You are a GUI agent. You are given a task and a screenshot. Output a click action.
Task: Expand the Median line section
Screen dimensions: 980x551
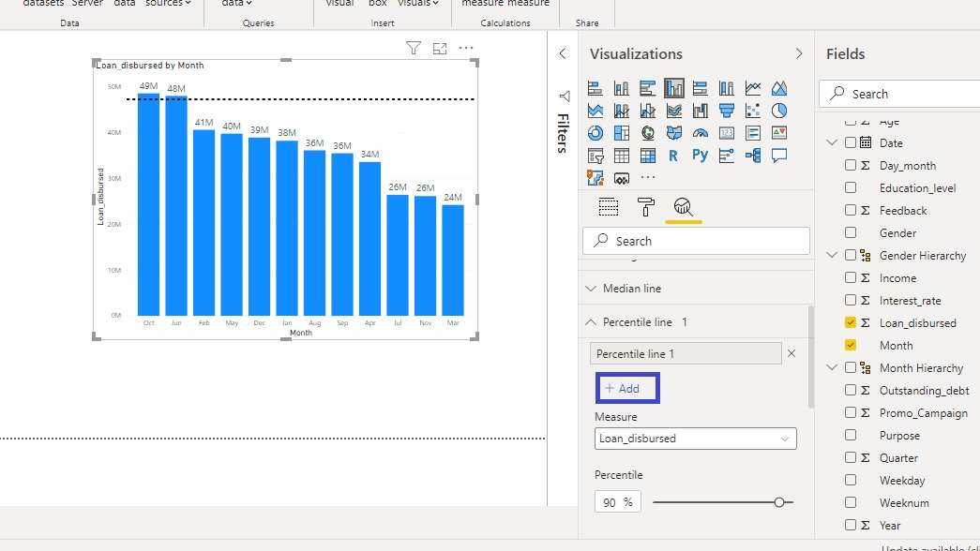591,289
